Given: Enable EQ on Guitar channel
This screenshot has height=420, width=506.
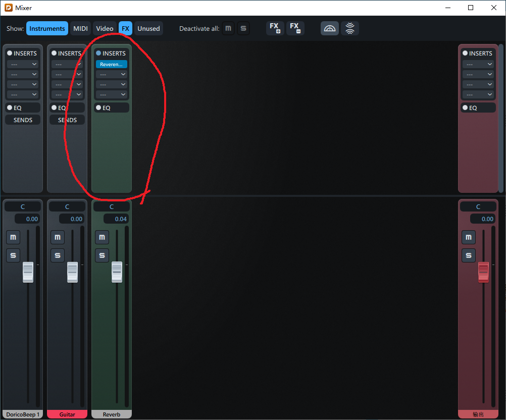Looking at the screenshot, I should point(54,108).
